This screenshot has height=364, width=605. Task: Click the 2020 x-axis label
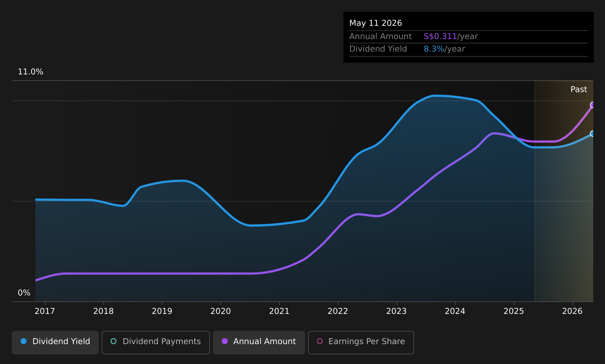pyautogui.click(x=221, y=311)
